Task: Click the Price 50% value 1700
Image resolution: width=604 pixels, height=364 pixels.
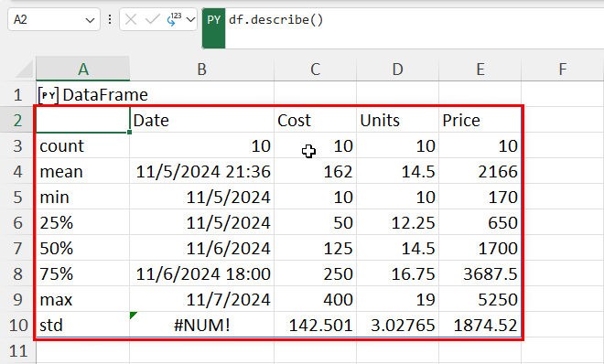Action: (480, 248)
